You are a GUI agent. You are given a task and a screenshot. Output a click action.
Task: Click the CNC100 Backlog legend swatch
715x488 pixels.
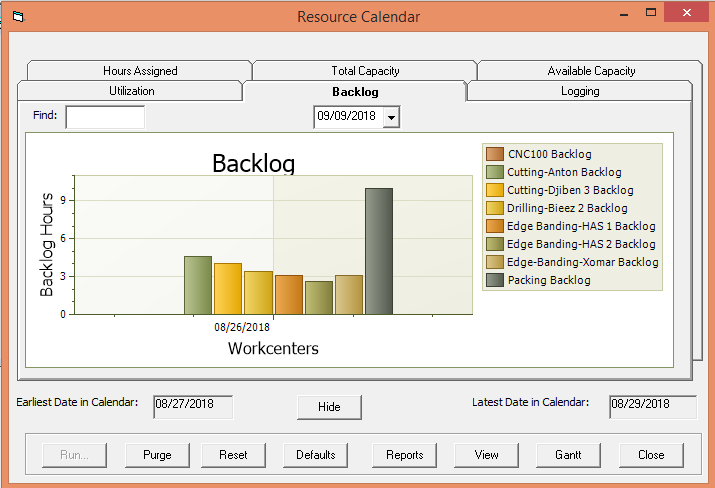point(495,154)
